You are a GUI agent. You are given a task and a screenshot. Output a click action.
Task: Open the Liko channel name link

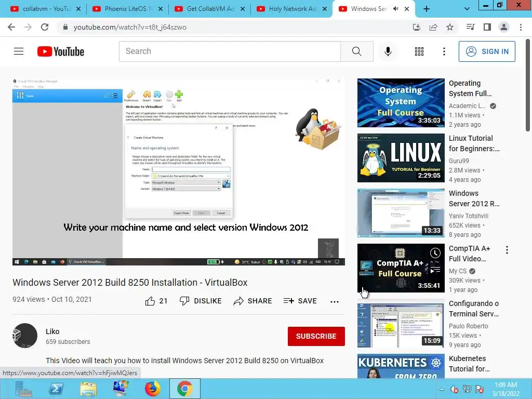pos(52,331)
